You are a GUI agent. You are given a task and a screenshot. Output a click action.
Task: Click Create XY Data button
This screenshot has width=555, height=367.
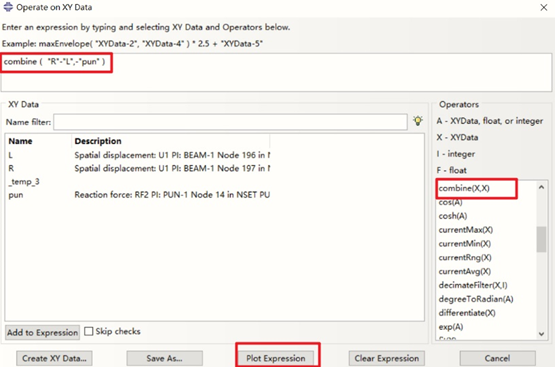[54, 359]
